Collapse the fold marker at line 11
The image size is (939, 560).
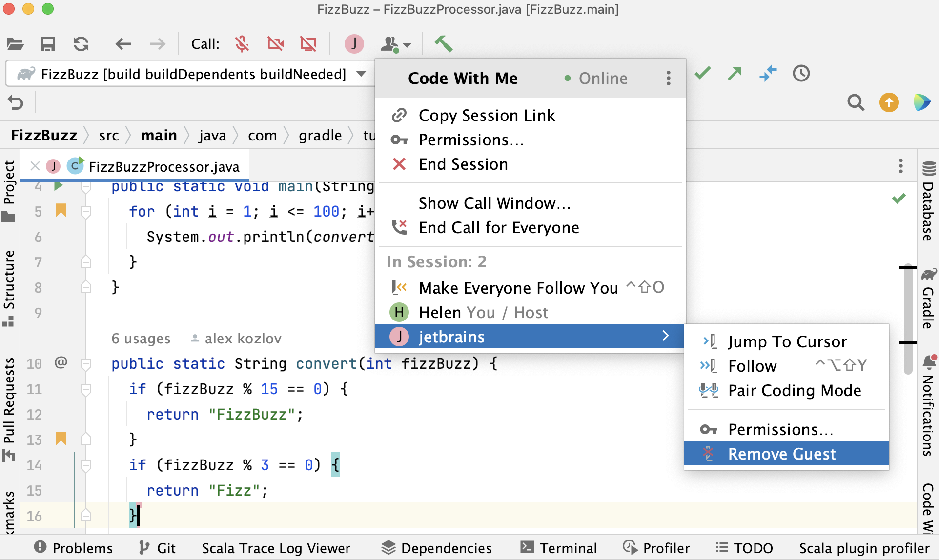86,389
